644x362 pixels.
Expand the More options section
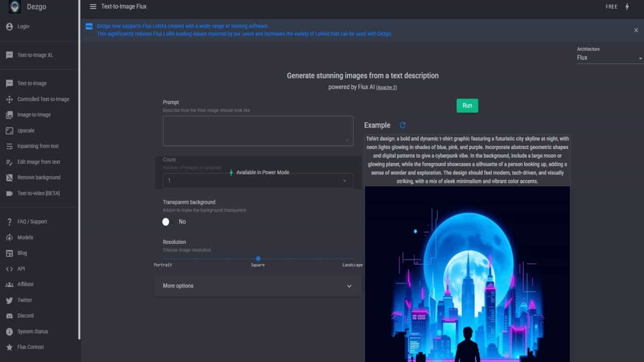(258, 286)
